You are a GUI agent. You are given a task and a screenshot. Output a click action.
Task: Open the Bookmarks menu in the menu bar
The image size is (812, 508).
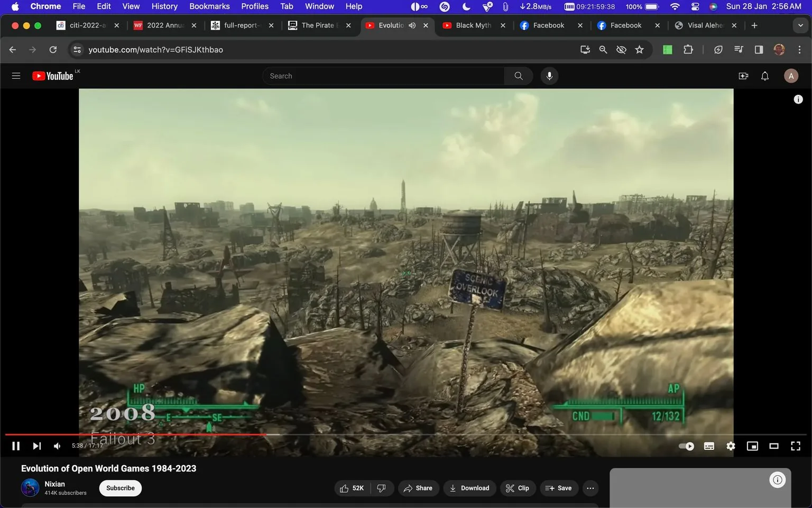pos(209,6)
